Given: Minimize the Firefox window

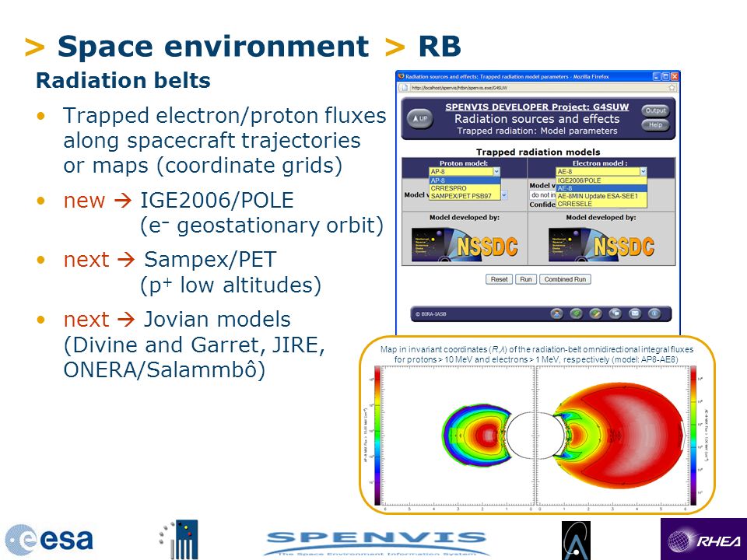Looking at the screenshot, I should coord(657,76).
